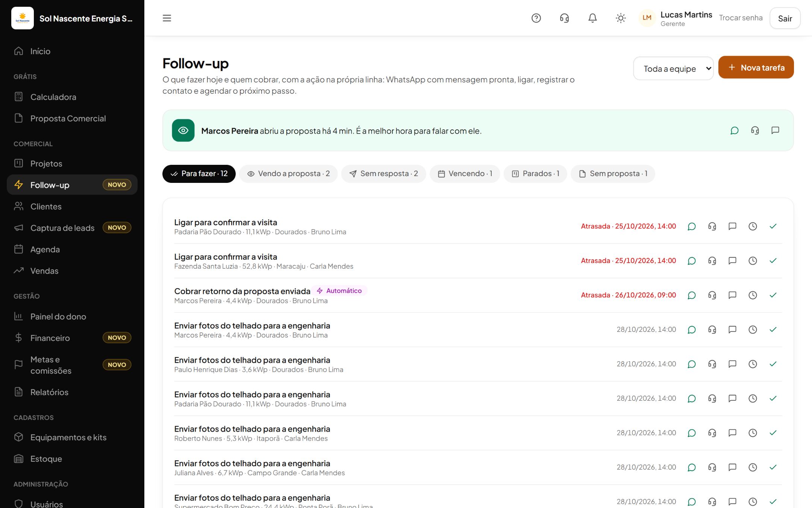Click the support headset icon in header
Screen dimensions: 812x508
[564, 18]
